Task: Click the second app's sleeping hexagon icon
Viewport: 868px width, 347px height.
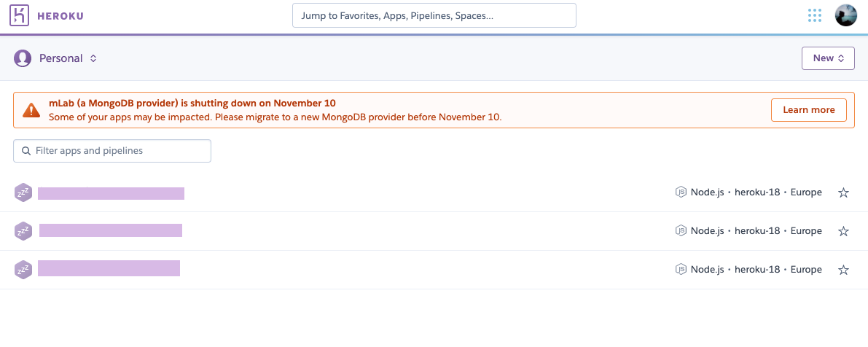Action: tap(23, 231)
